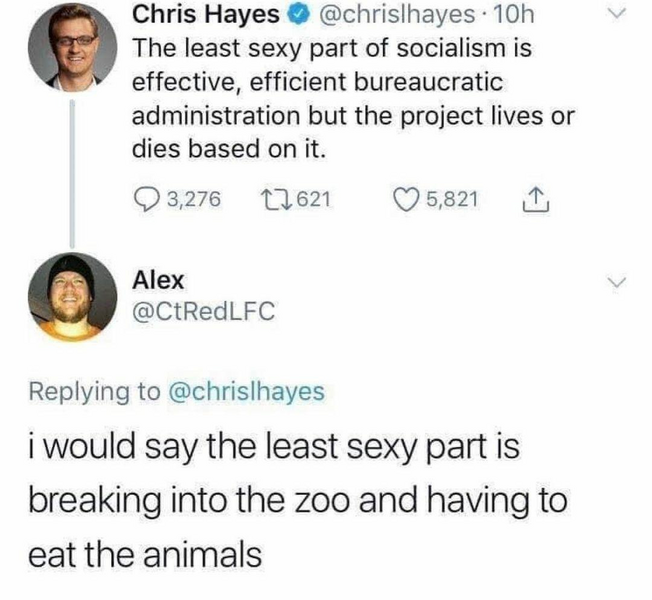Click @chrislhayes in the Replying to line
The image size is (652, 600).
pos(246,392)
